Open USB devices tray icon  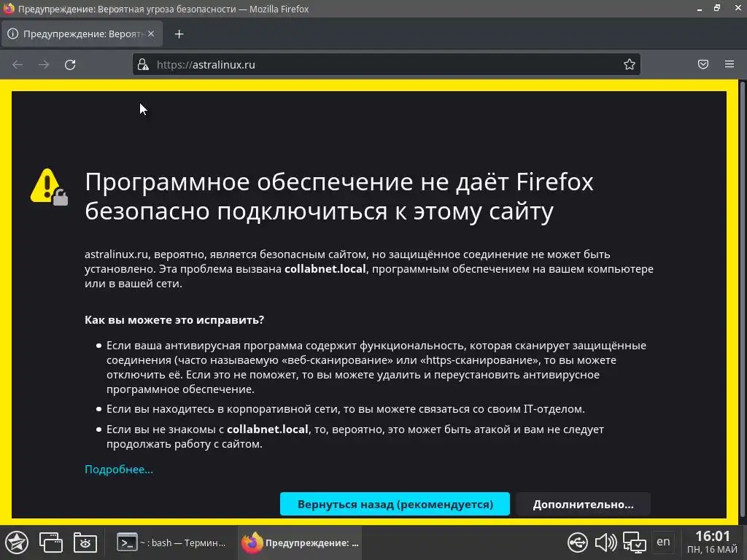point(578,542)
